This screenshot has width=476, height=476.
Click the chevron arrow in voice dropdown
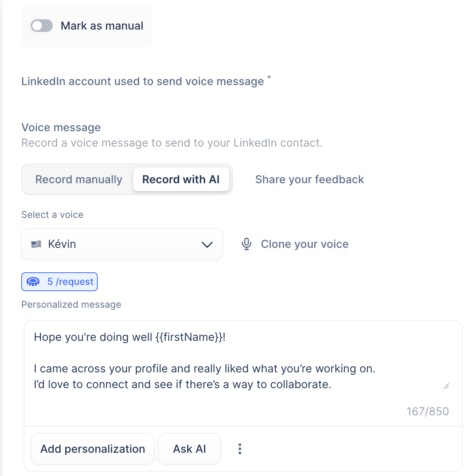pos(207,245)
